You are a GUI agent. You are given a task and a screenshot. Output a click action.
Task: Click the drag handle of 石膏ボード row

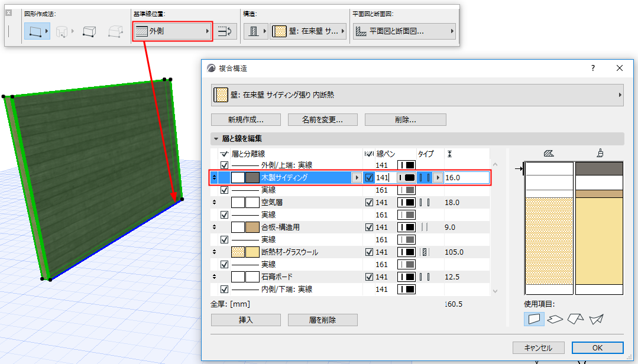(x=215, y=277)
